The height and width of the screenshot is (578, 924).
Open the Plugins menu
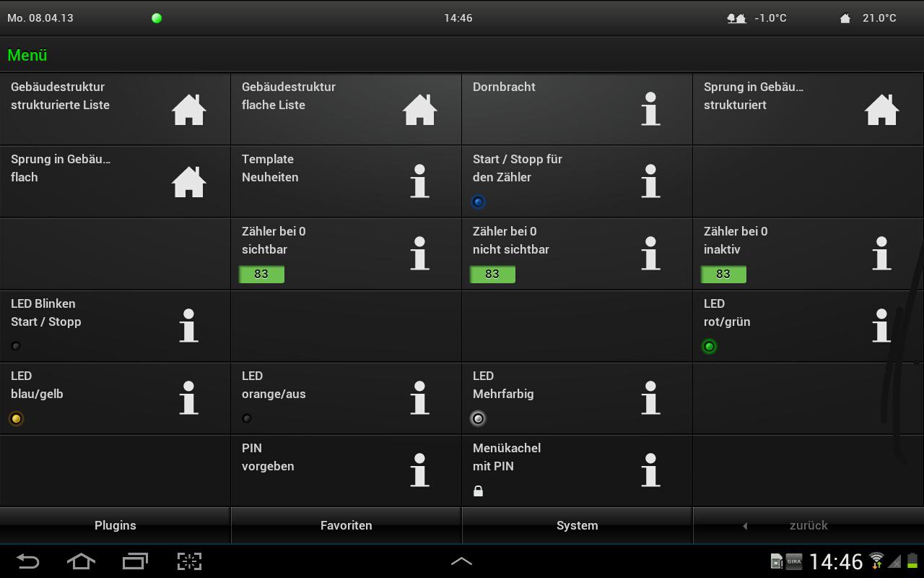coord(115,525)
